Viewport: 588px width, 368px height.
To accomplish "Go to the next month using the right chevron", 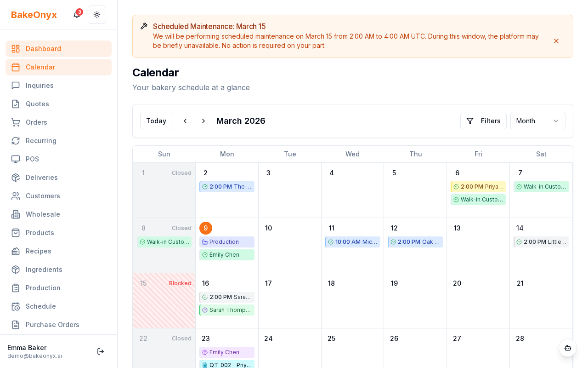I will coord(204,121).
